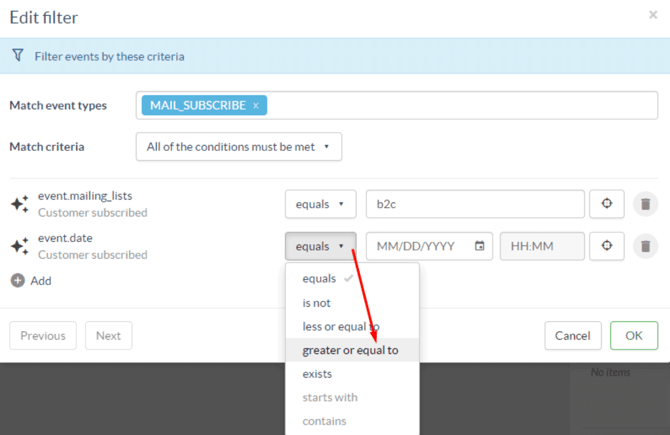Click the sparkle icon beside event.date
Image resolution: width=670 pixels, height=435 pixels.
[19, 246]
